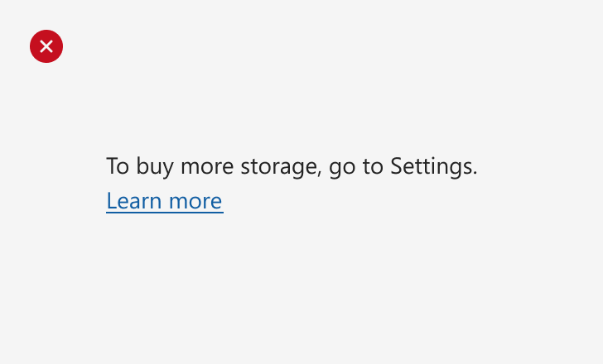Select the red circle with white cross

pyautogui.click(x=46, y=46)
